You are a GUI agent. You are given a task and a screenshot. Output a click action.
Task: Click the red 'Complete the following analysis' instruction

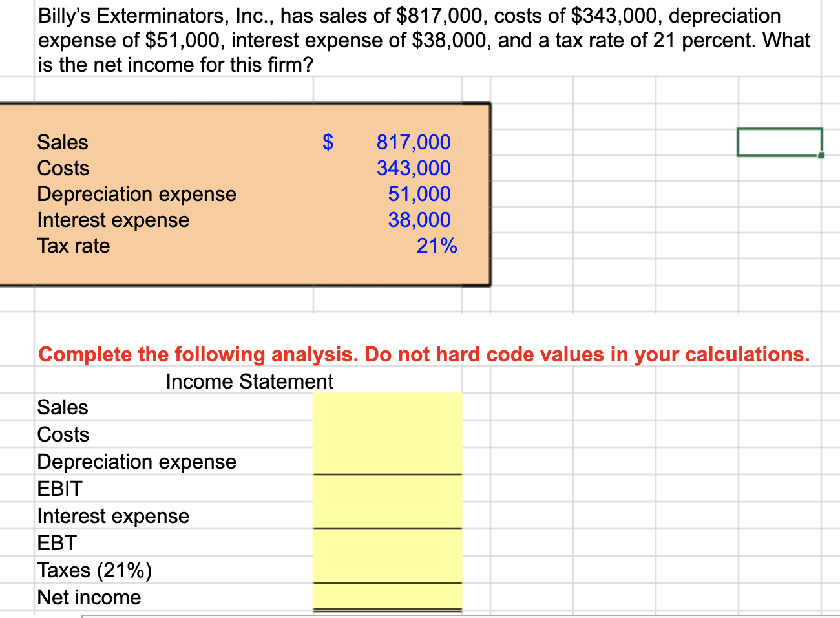pyautogui.click(x=424, y=354)
